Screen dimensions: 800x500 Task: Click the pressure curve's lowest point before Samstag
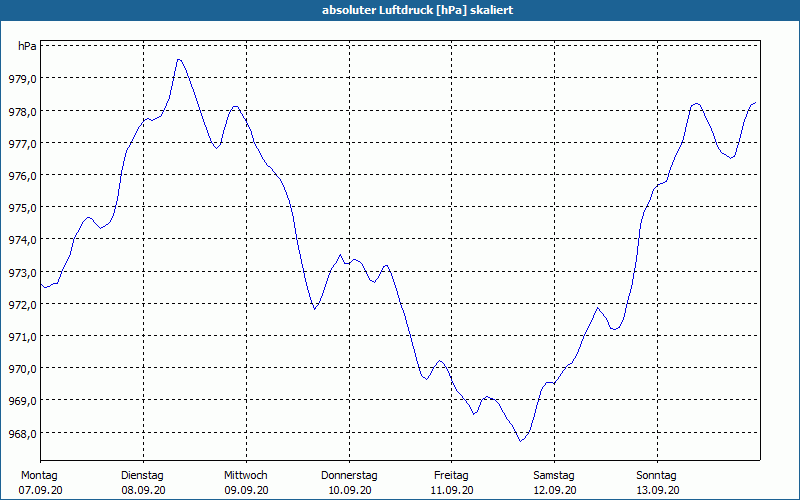coord(521,441)
